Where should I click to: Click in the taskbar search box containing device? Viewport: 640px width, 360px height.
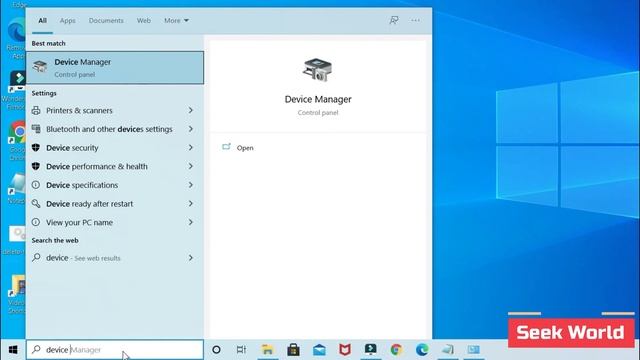tap(115, 350)
